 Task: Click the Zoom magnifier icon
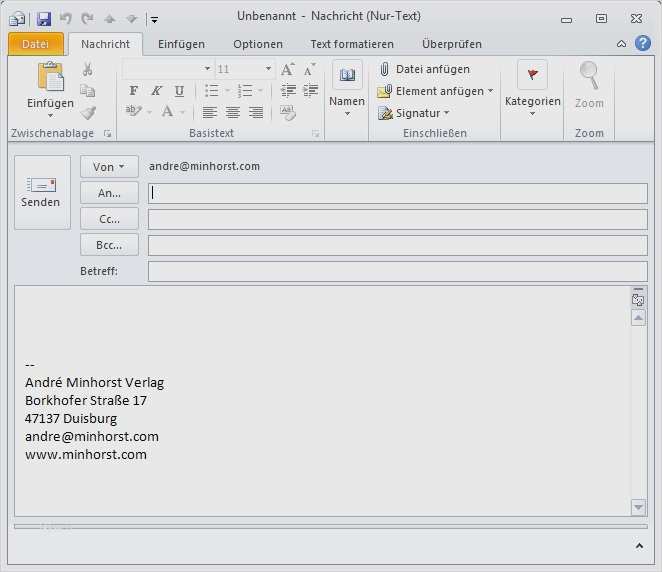(589, 75)
